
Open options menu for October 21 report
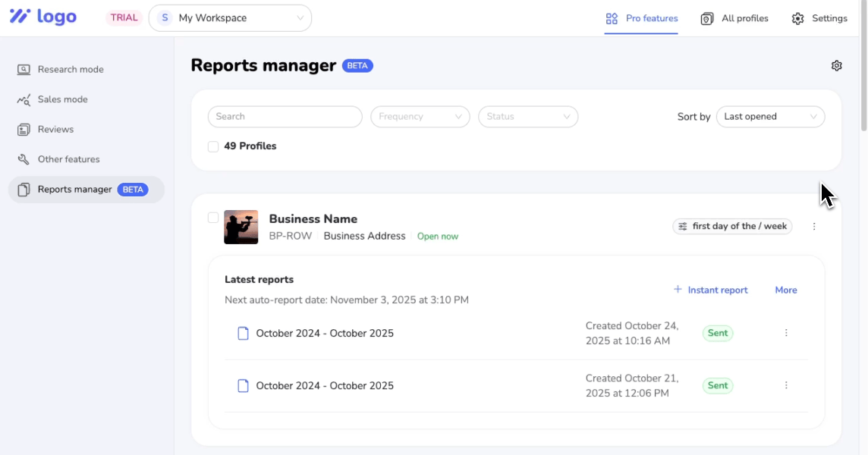point(786,385)
